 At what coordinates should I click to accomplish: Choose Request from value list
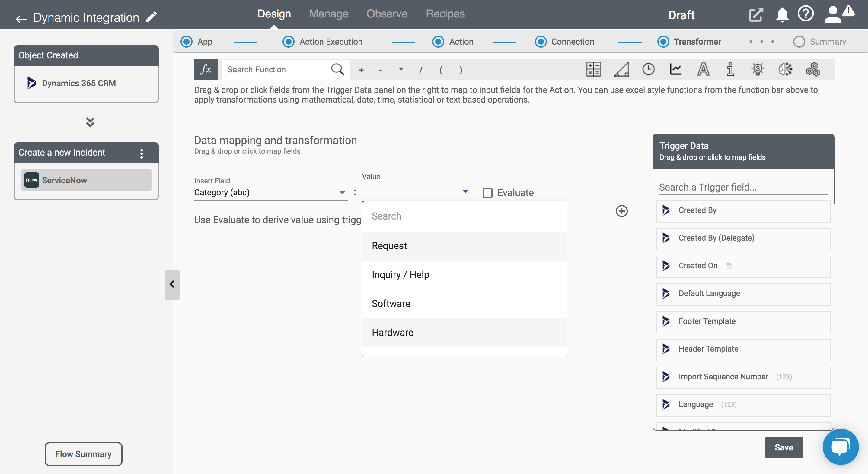[x=464, y=246]
